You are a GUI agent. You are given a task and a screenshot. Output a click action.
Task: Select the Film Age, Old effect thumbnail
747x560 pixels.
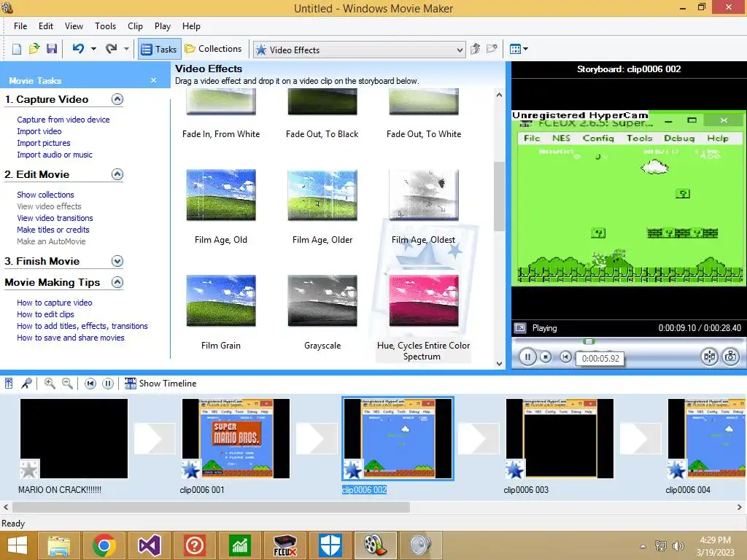221,195
